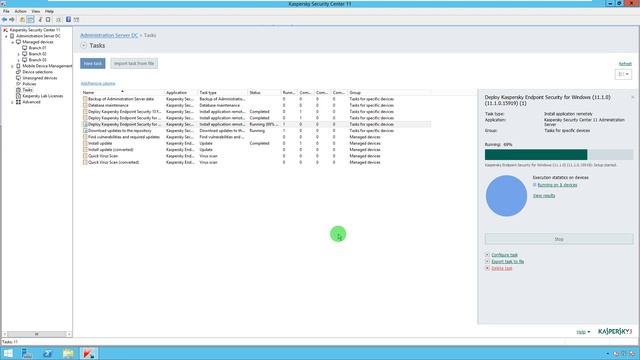Close the task details panel
Viewport: 640px width, 360px height.
[633, 97]
